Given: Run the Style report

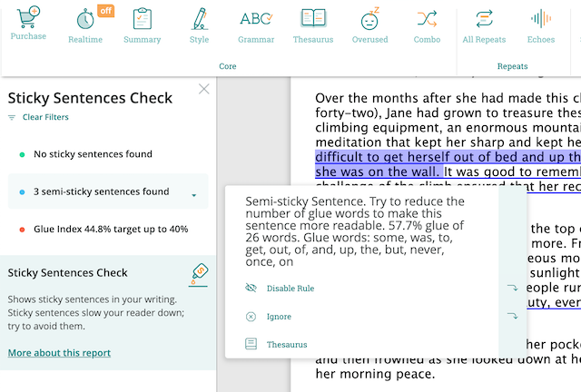Looking at the screenshot, I should point(200,18).
